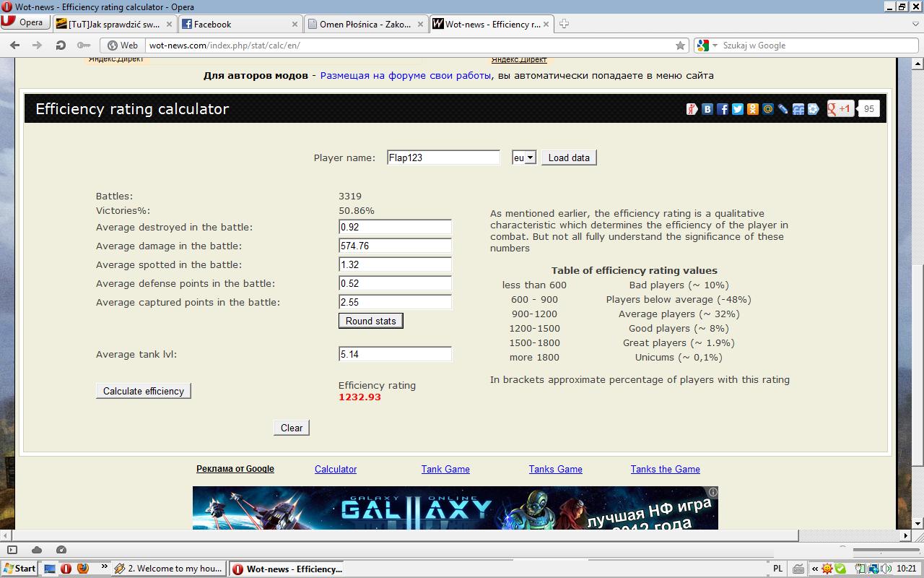The height and width of the screenshot is (578, 924).
Task: Share page on Odnoklassniki
Action: (753, 109)
